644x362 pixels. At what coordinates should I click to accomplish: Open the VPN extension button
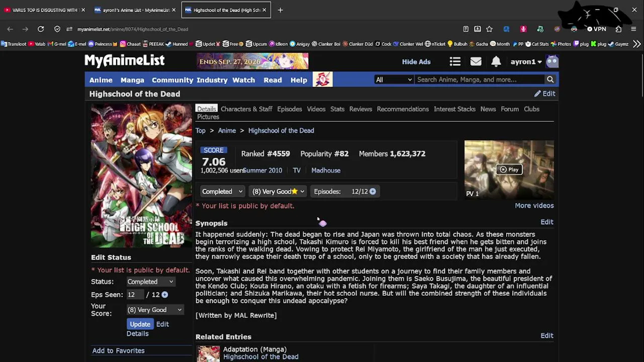tap(597, 29)
